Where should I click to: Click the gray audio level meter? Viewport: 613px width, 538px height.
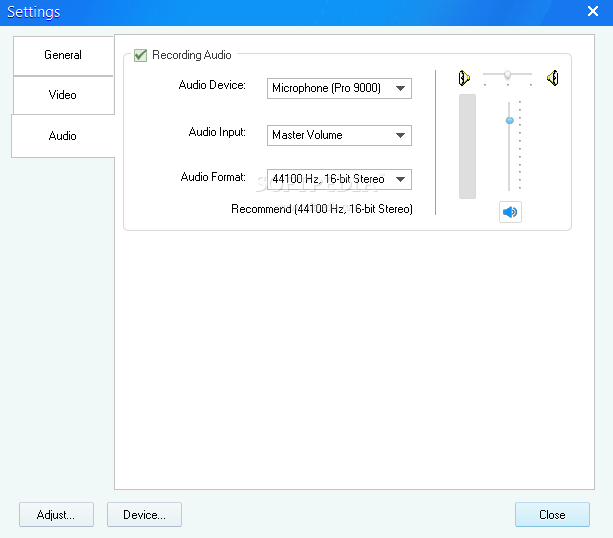point(467,146)
